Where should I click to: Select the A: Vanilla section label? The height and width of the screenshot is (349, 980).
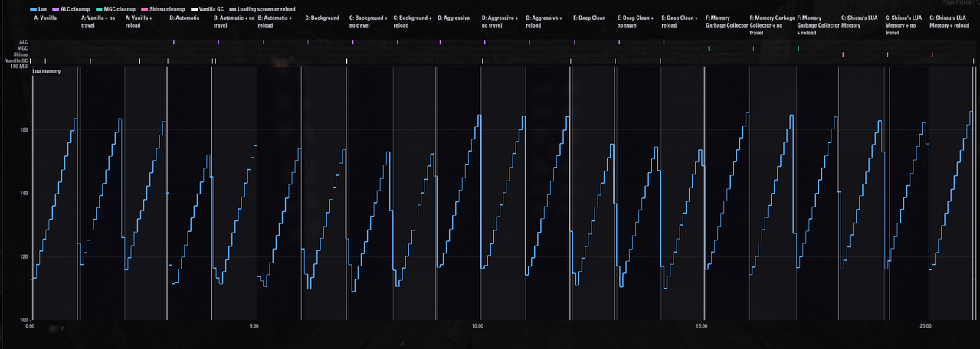(x=45, y=18)
